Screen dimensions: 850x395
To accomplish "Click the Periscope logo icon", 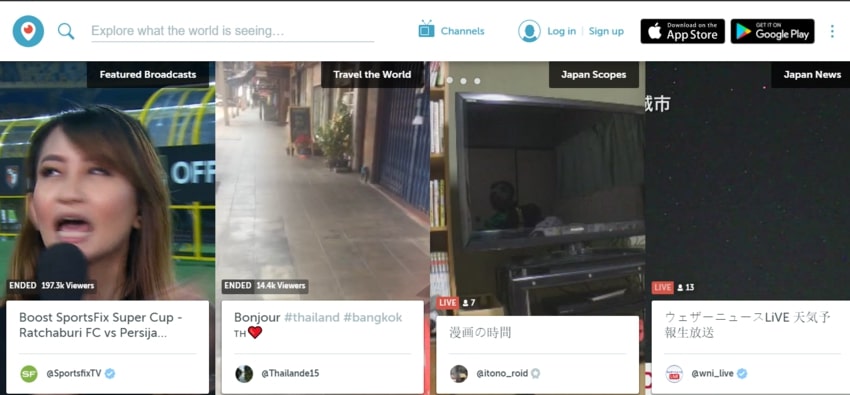I will (x=28, y=31).
